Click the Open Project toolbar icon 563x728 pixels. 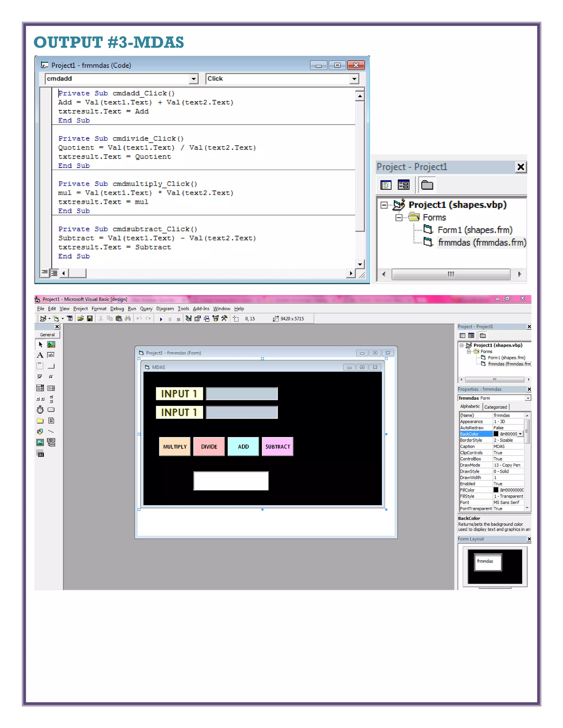tap(81, 318)
